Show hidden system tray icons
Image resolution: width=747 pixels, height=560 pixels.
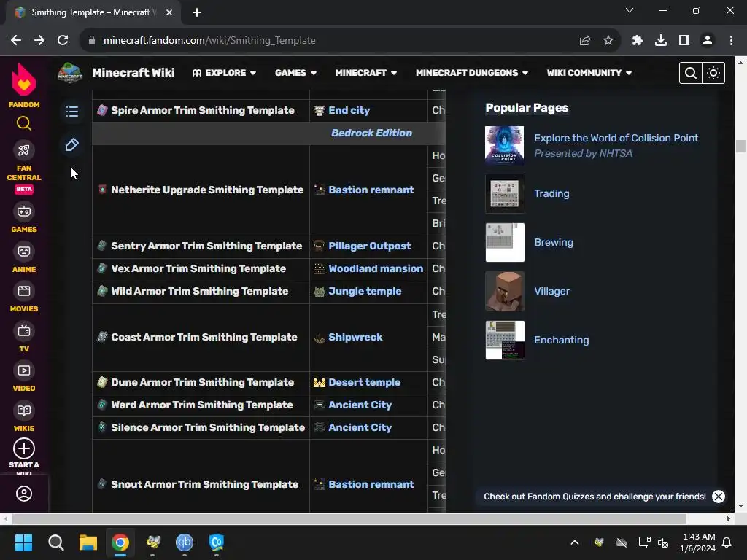pyautogui.click(x=575, y=542)
